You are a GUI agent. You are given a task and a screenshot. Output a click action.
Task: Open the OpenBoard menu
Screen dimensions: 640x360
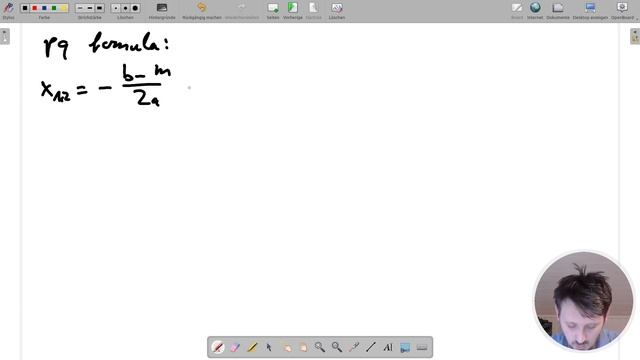click(x=623, y=10)
